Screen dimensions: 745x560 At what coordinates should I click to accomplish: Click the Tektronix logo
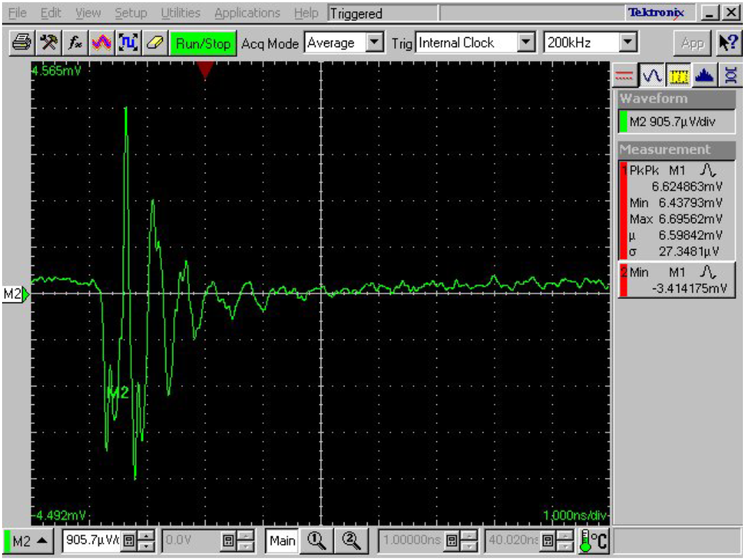[656, 13]
